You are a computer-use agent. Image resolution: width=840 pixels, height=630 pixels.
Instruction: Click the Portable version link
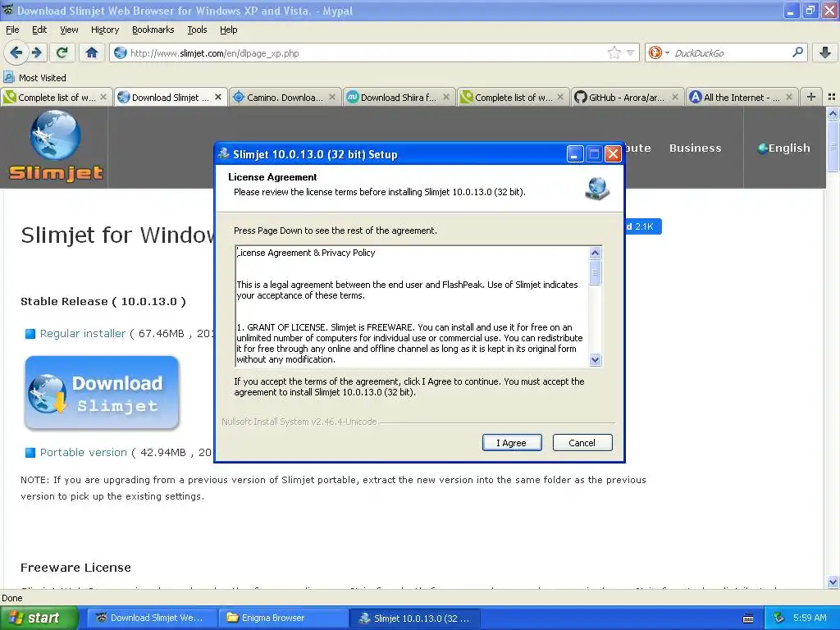(83, 452)
